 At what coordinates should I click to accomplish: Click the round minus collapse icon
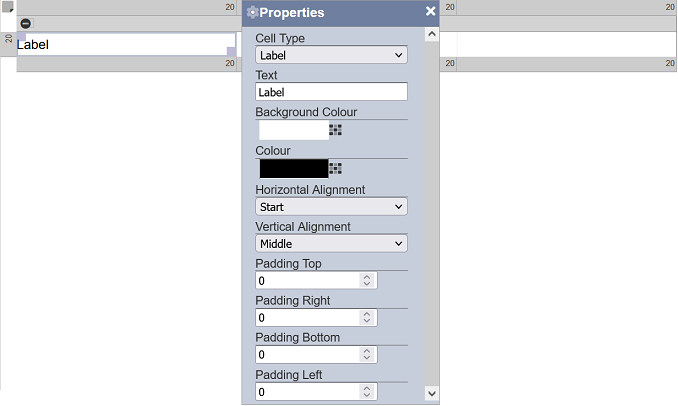(26, 23)
